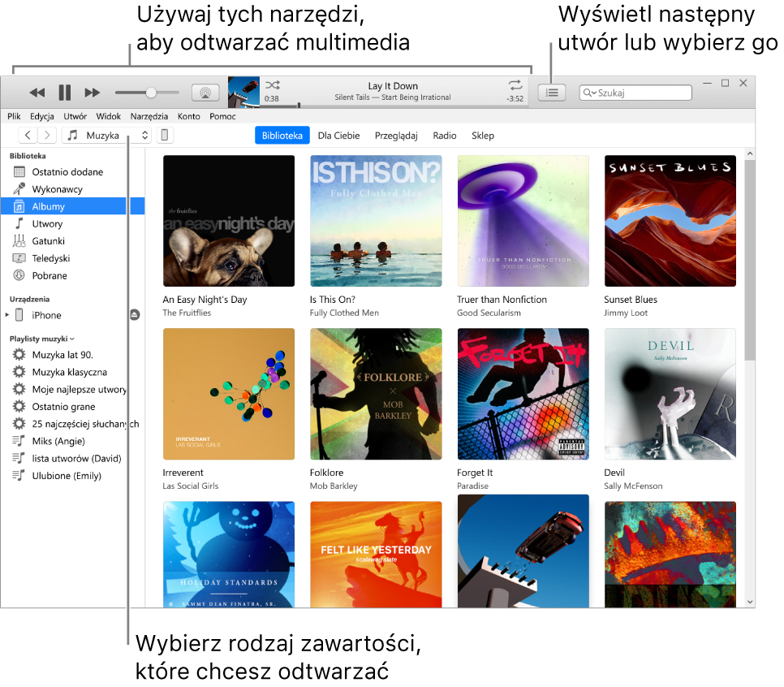Open the Is This On? album cover
The height and width of the screenshot is (687, 784).
(376, 221)
